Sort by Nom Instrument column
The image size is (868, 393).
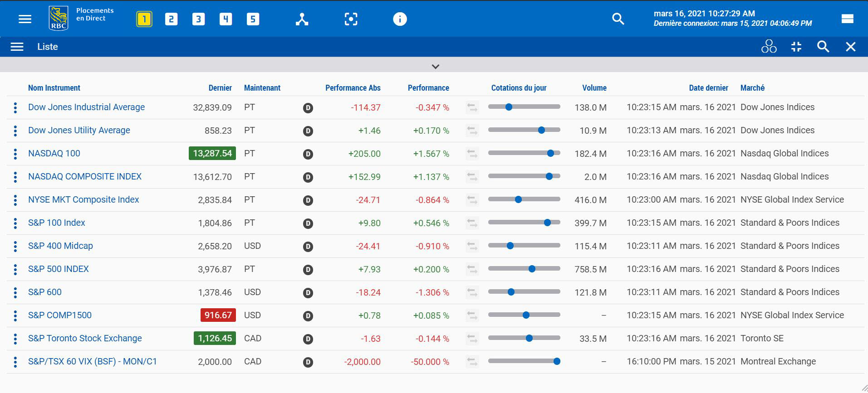tap(54, 88)
